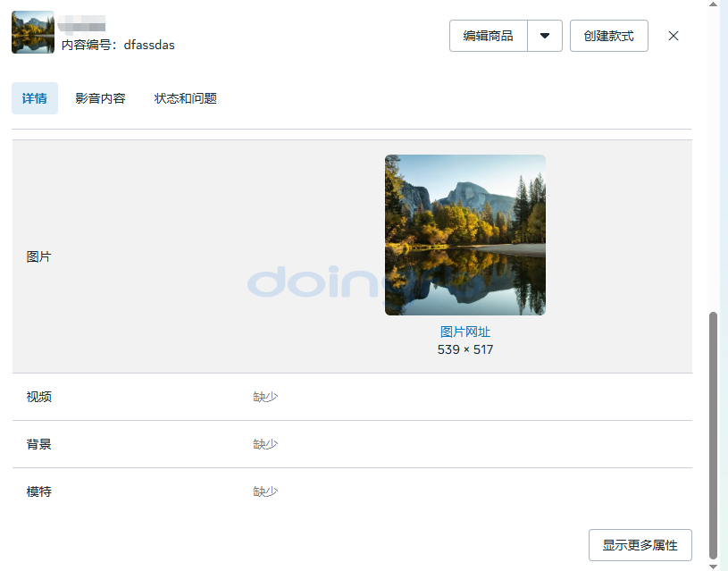Go to the 状态和问题 tab
728x571 pixels.
(186, 98)
